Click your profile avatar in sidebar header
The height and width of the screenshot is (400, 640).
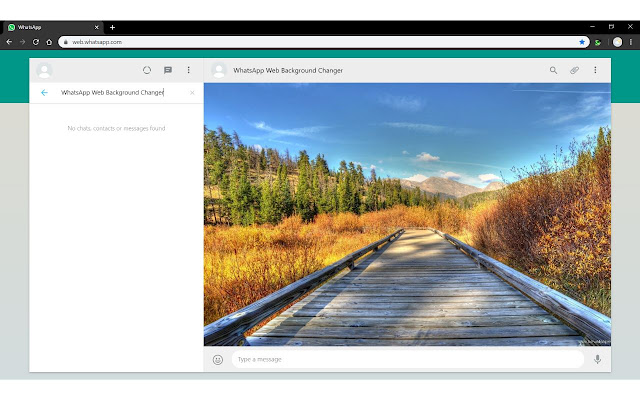click(x=44, y=70)
